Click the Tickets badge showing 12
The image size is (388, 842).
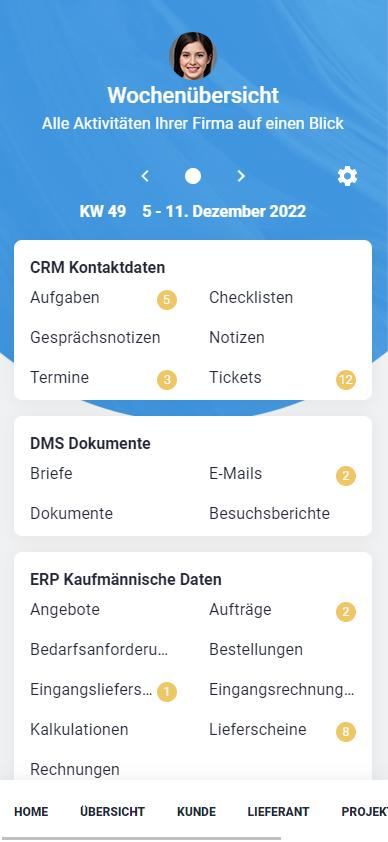tap(346, 380)
